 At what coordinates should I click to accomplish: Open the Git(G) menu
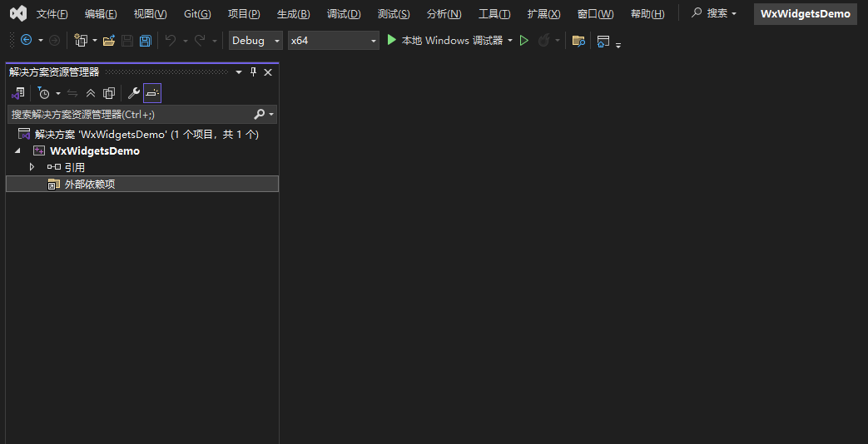[x=197, y=14]
